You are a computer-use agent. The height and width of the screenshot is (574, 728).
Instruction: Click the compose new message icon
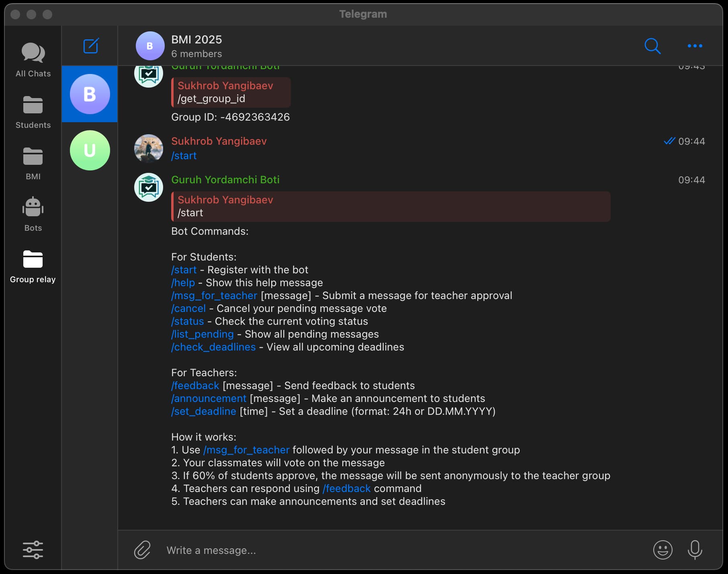[x=91, y=46]
